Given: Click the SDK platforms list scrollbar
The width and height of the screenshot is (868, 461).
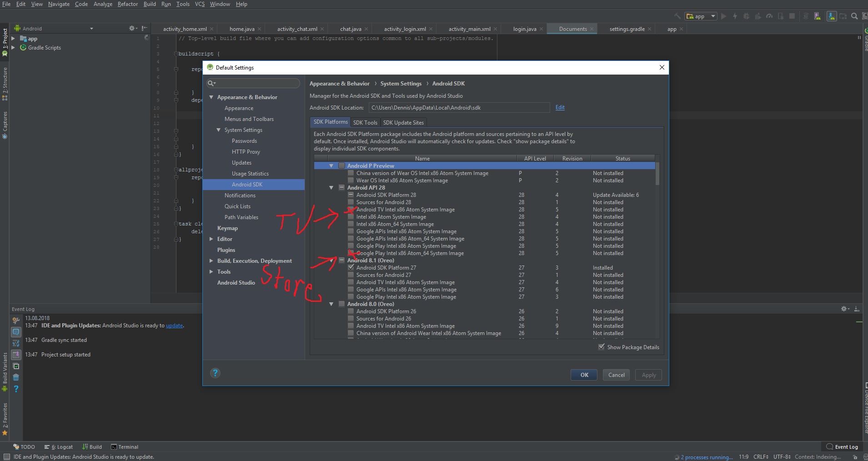Looking at the screenshot, I should pos(657,174).
